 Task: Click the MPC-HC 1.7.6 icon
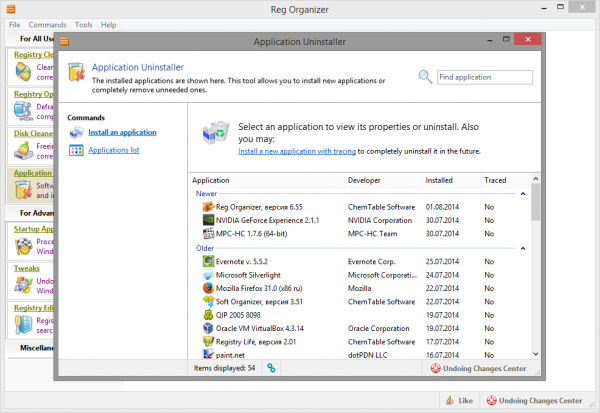click(208, 233)
